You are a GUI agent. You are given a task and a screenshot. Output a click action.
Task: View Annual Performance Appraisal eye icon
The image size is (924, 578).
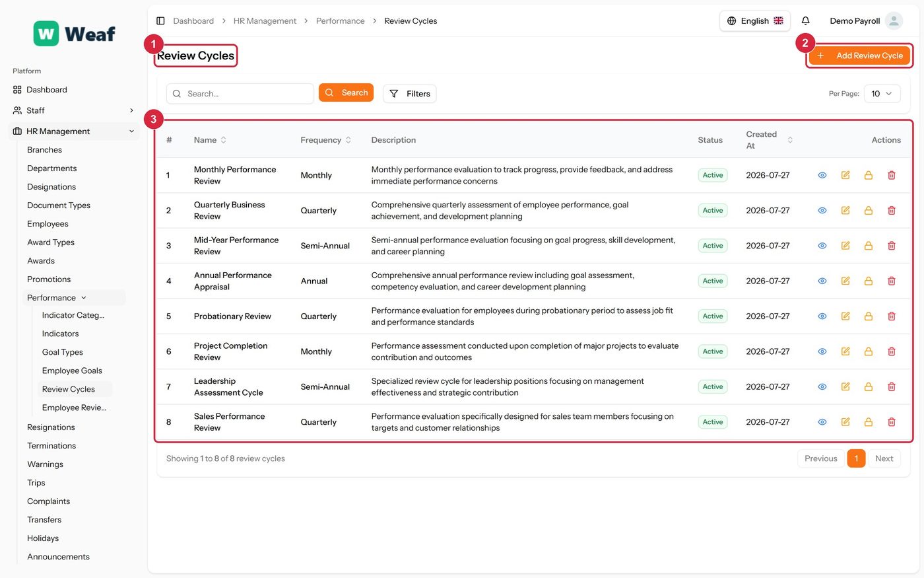point(822,281)
